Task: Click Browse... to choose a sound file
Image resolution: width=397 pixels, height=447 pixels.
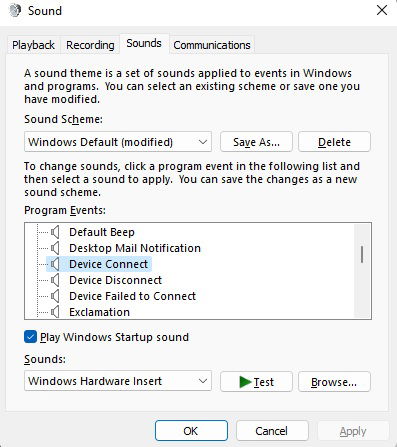Action: 334,382
